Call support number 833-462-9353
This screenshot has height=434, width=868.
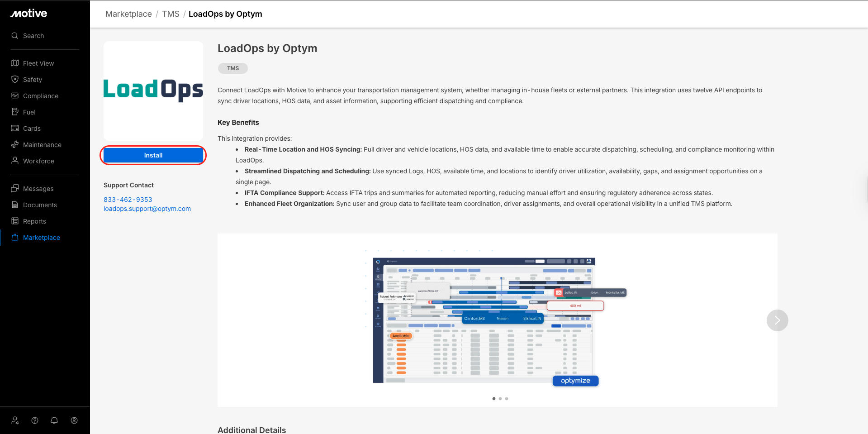(x=128, y=200)
